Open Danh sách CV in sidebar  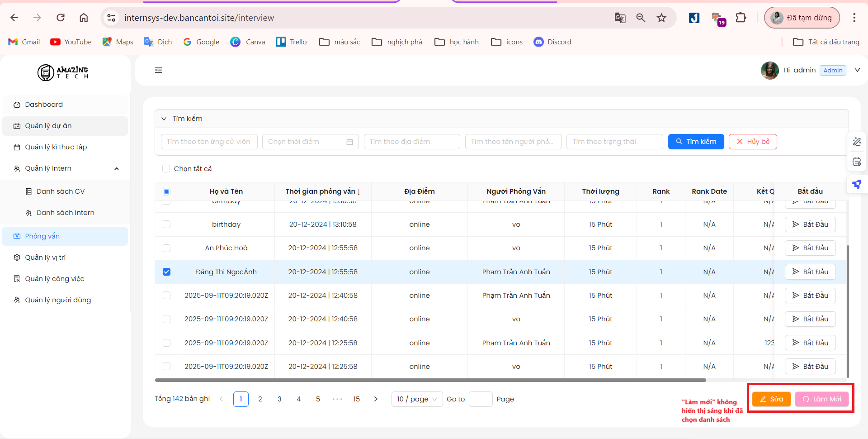(x=61, y=191)
